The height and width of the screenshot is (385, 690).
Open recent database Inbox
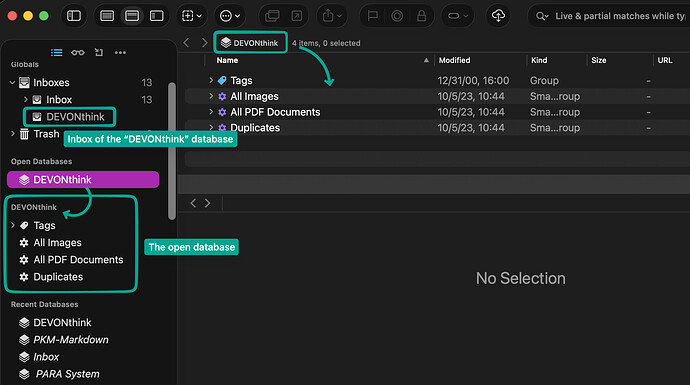click(46, 357)
